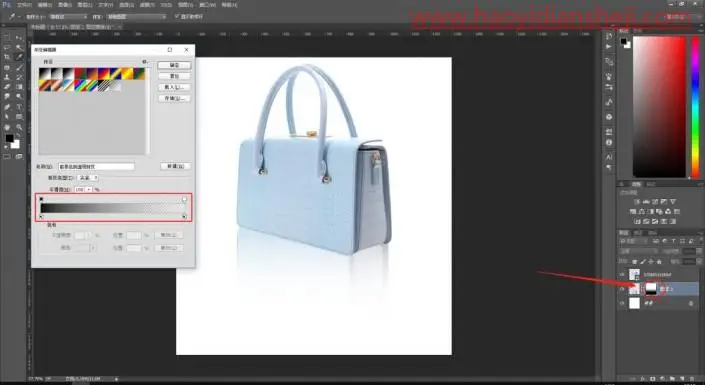
Task: Open the layer filter kind dropdown
Action: coord(634,241)
